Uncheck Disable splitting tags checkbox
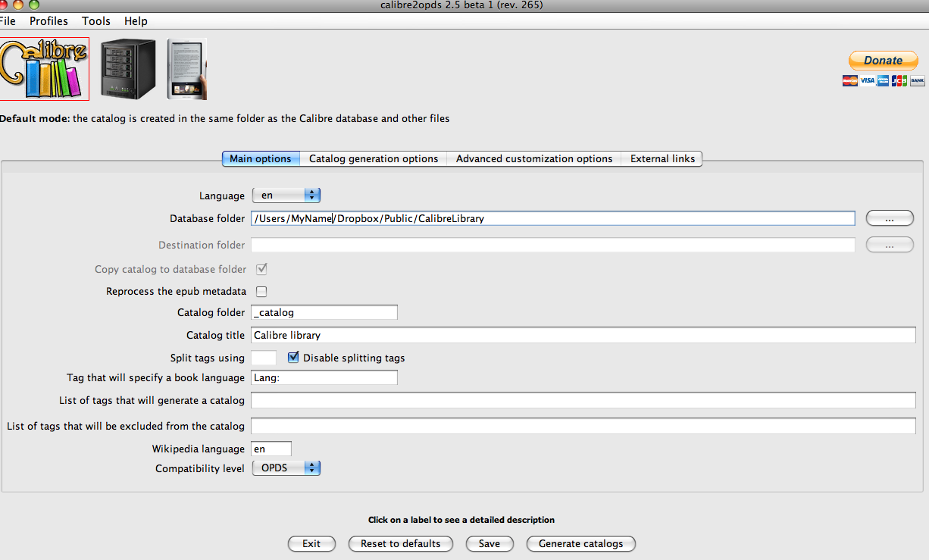The image size is (929, 560). (293, 358)
